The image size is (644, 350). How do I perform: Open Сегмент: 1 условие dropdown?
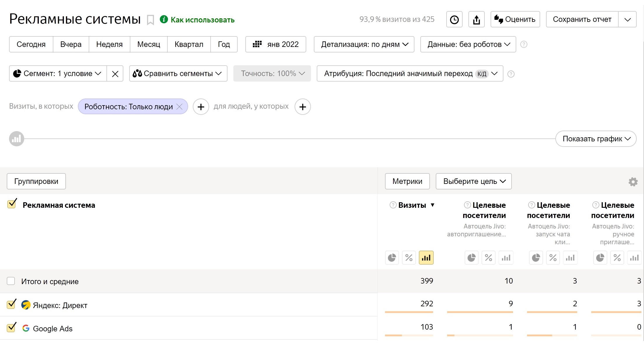pyautogui.click(x=58, y=74)
